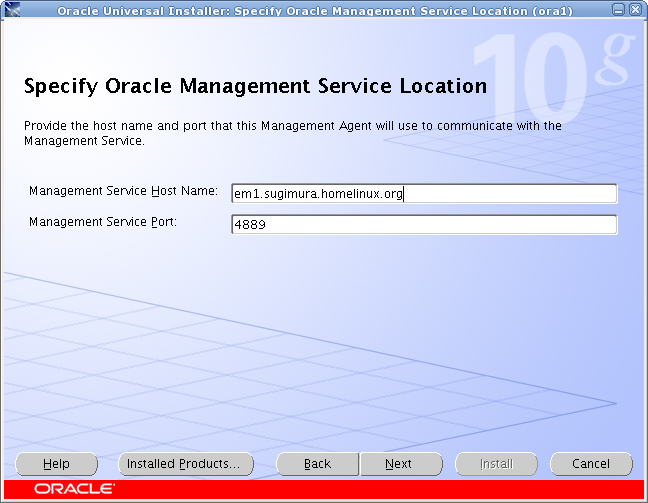This screenshot has height=503, width=648.
Task: Focus the Management Service Host Name field
Action: point(424,193)
